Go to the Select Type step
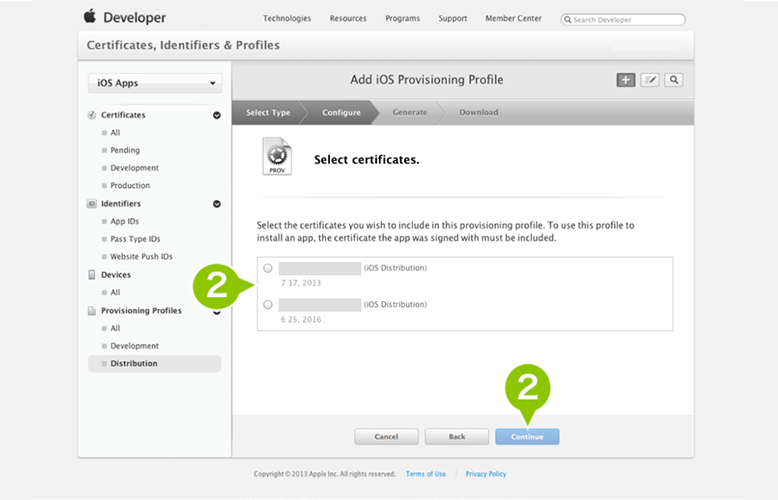Image resolution: width=778 pixels, height=500 pixels. [268, 113]
